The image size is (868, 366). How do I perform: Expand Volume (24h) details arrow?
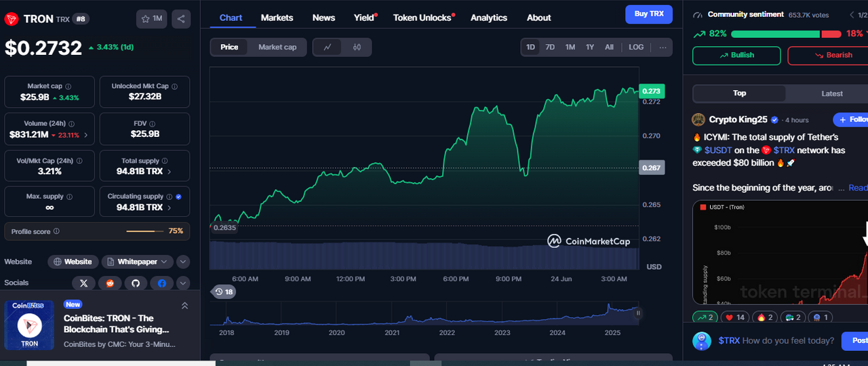coord(86,135)
